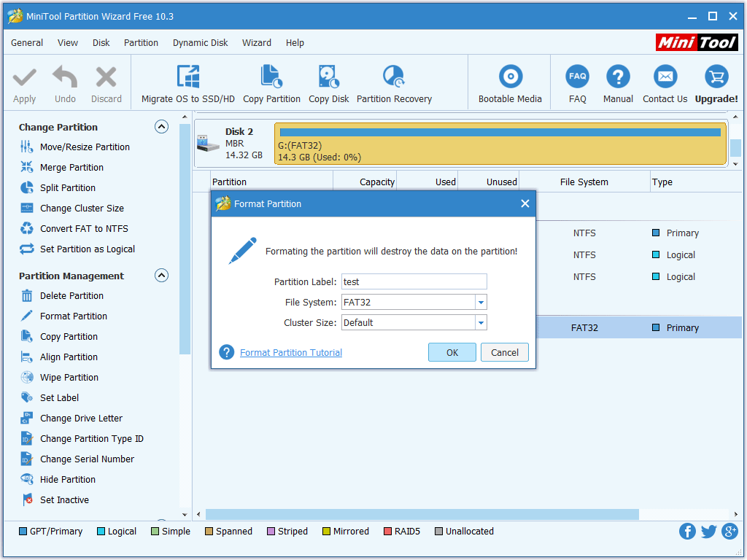Click the Contact Us envelope icon
Image resolution: width=747 pixels, height=560 pixels.
(665, 77)
